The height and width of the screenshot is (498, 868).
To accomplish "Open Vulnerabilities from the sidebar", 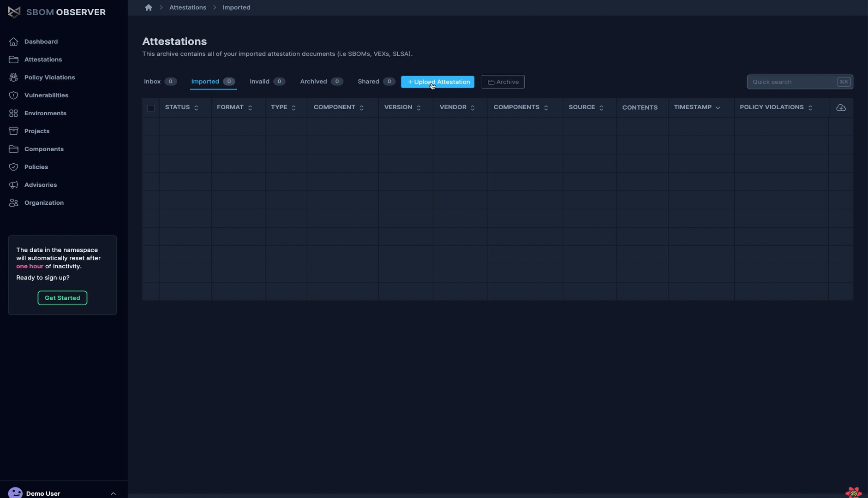I will tap(46, 95).
